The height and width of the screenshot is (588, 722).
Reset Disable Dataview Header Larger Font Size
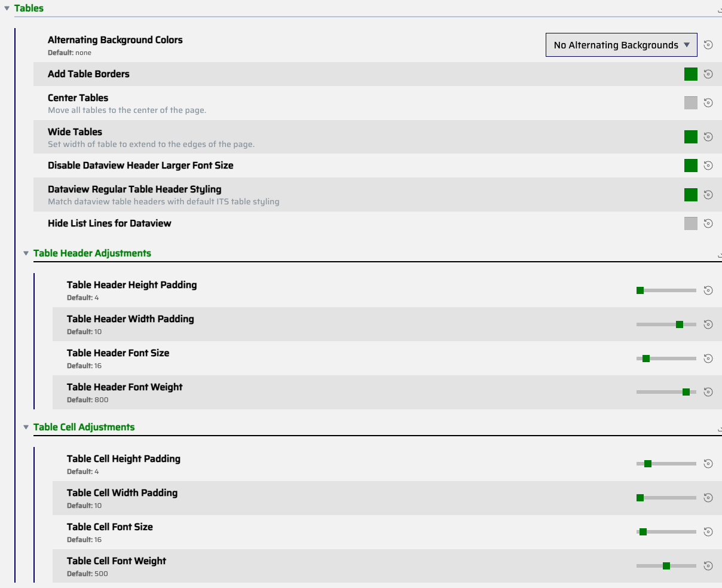(708, 166)
